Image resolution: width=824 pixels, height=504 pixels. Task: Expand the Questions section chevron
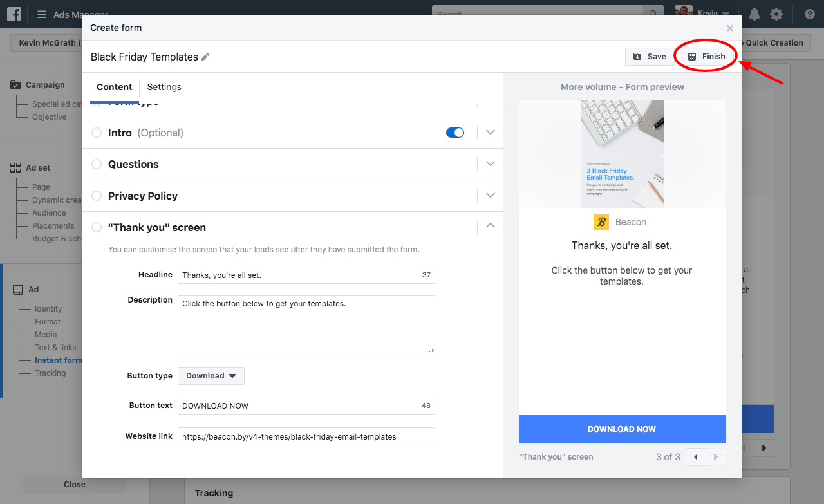tap(491, 164)
